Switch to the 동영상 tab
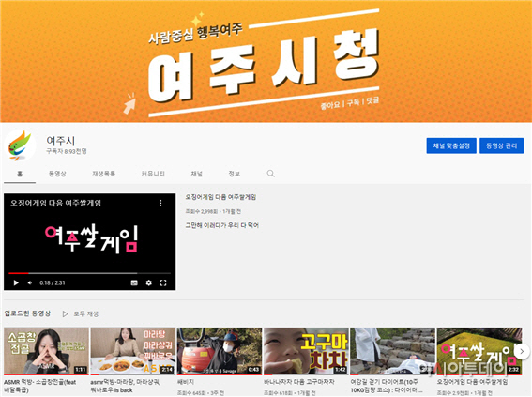 (57, 174)
